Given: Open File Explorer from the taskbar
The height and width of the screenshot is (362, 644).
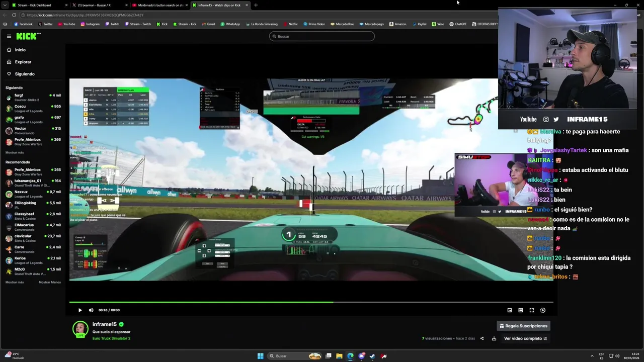Looking at the screenshot, I should [339, 356].
